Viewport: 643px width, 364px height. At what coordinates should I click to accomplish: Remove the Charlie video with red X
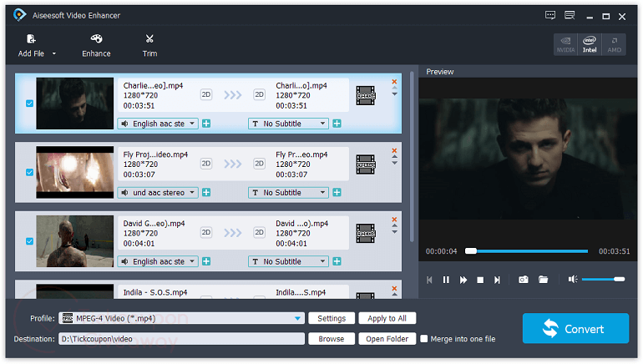tap(394, 82)
